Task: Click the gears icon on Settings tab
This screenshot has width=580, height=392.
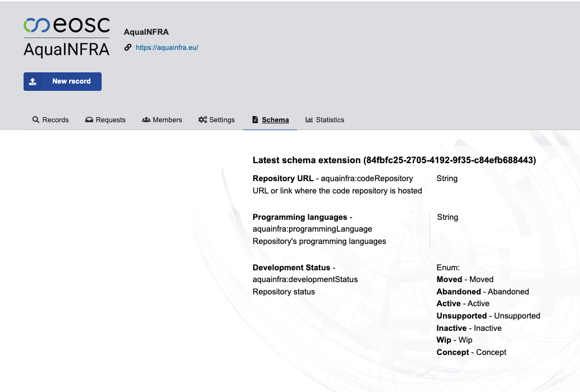Action: click(x=202, y=119)
